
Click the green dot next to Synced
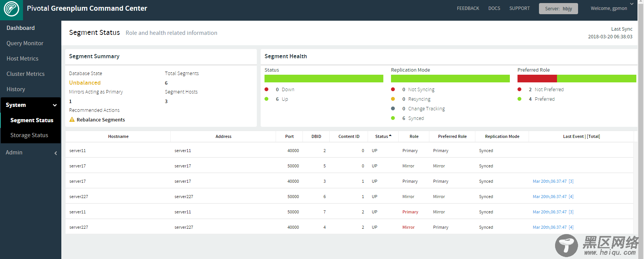[393, 118]
